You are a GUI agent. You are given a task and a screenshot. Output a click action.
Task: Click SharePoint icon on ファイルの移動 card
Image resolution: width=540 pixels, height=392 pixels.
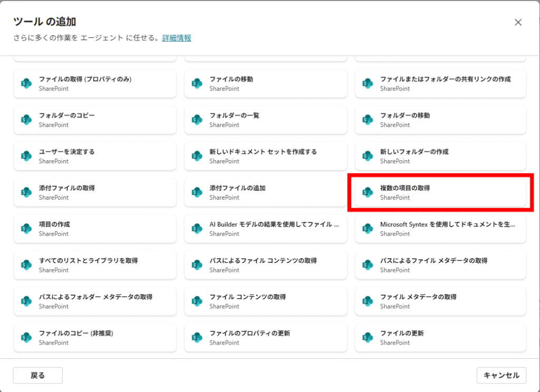(x=197, y=84)
